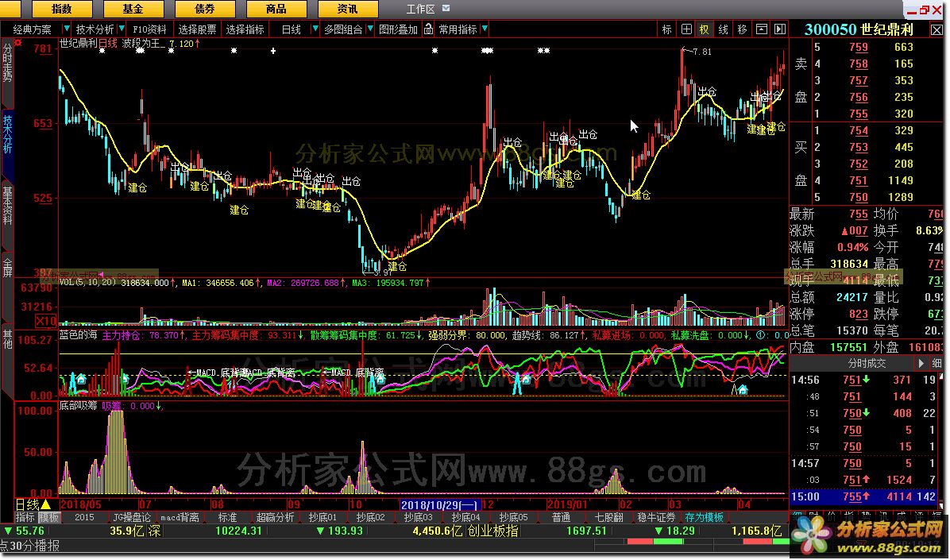Viewport: 950px width, 560px height.
Task: Click the window layout icon beside 移
Action: 762,29
